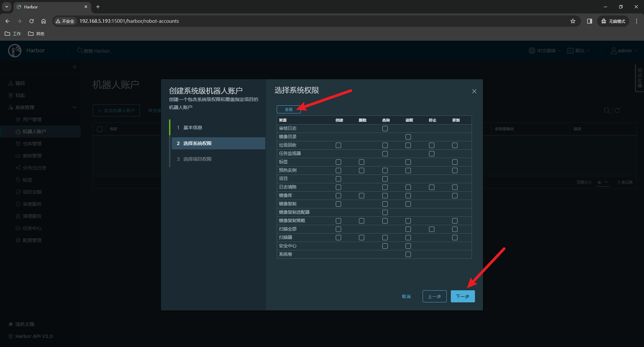Check 查询 permission for 审核日志
Viewport: 644px width, 347px height.
click(x=385, y=129)
